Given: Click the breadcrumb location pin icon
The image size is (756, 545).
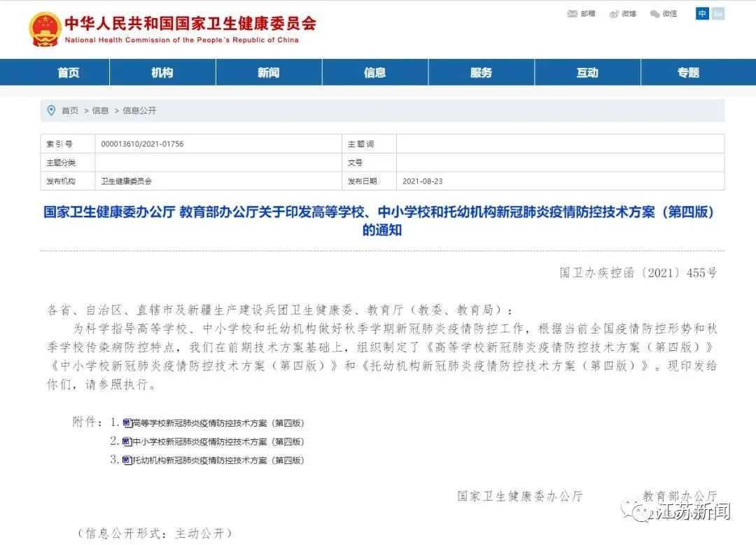Looking at the screenshot, I should click(x=51, y=111).
